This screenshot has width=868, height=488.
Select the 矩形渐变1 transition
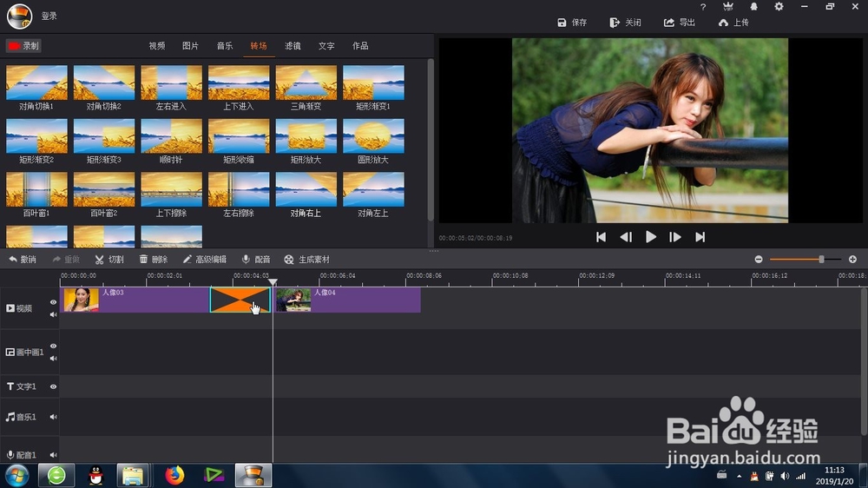(x=373, y=82)
